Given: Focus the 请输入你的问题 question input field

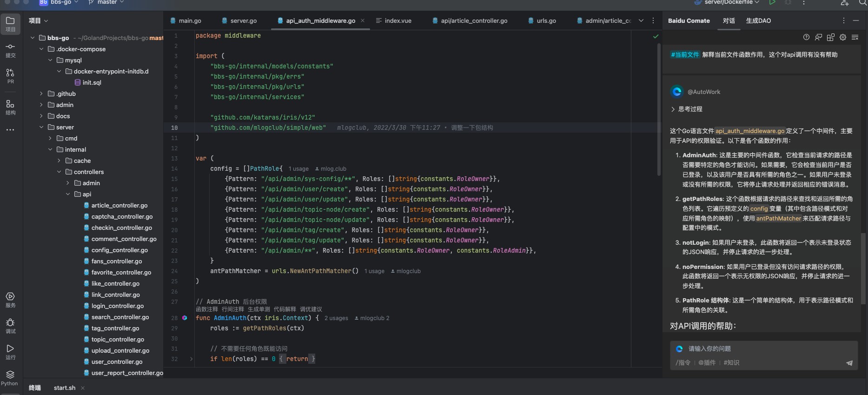Looking at the screenshot, I should [763, 349].
